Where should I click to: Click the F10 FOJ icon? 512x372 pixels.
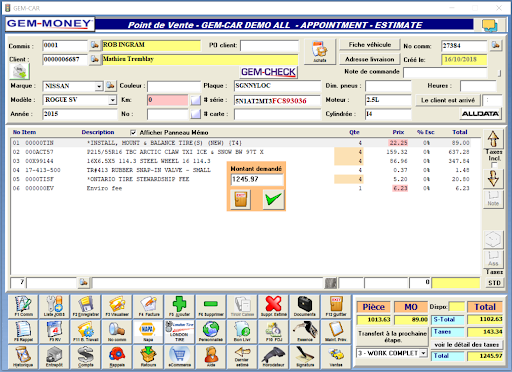(x=273, y=331)
